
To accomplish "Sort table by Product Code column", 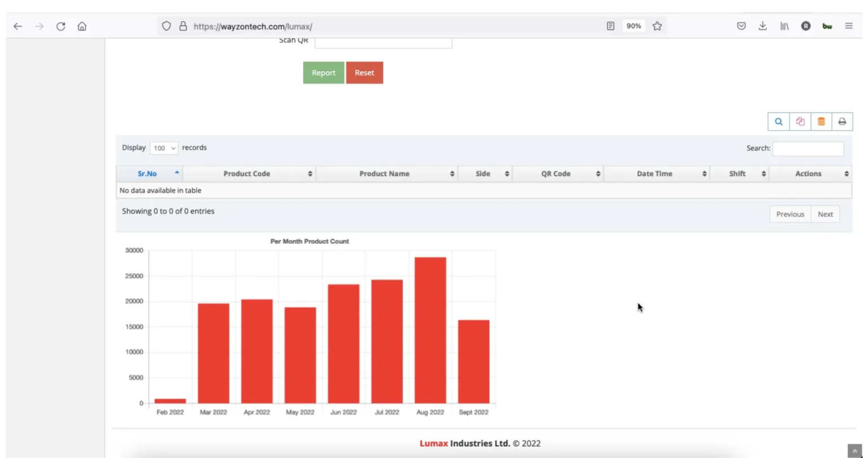I will point(249,173).
